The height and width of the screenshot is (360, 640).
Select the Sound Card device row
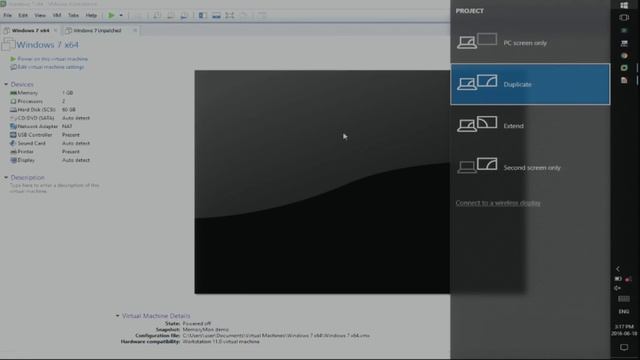(x=50, y=143)
